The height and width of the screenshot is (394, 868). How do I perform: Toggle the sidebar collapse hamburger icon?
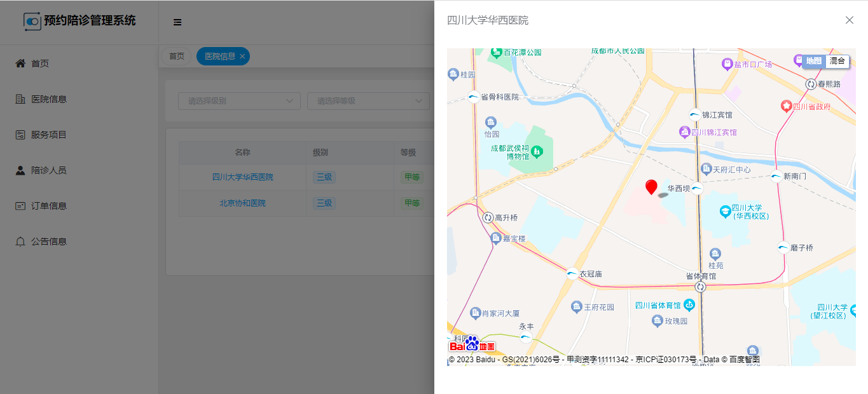pos(177,22)
